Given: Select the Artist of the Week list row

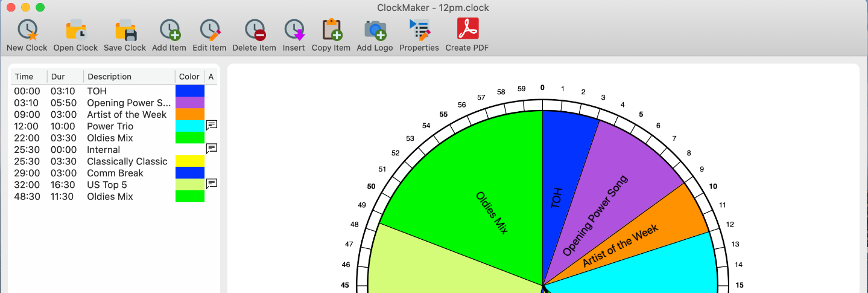Looking at the screenshot, I should click(x=114, y=115).
